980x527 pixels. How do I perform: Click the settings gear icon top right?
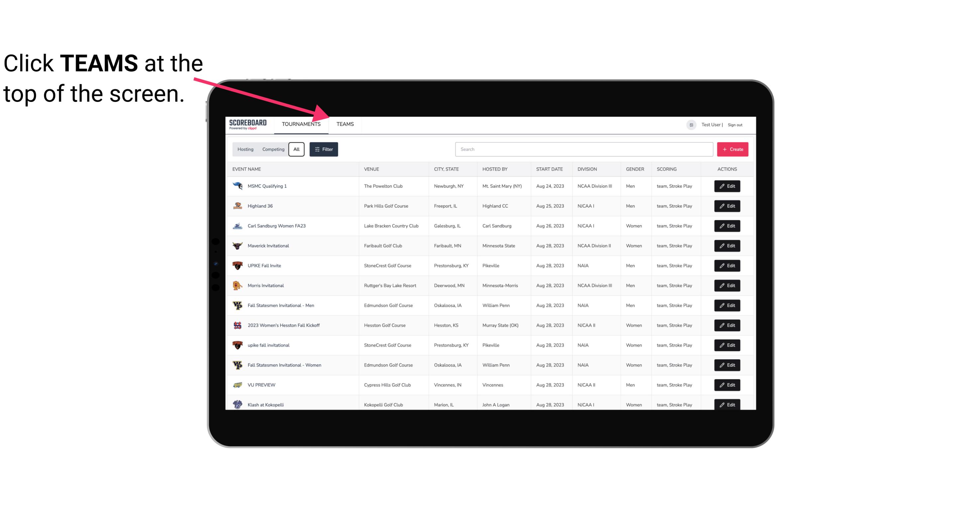(x=691, y=124)
